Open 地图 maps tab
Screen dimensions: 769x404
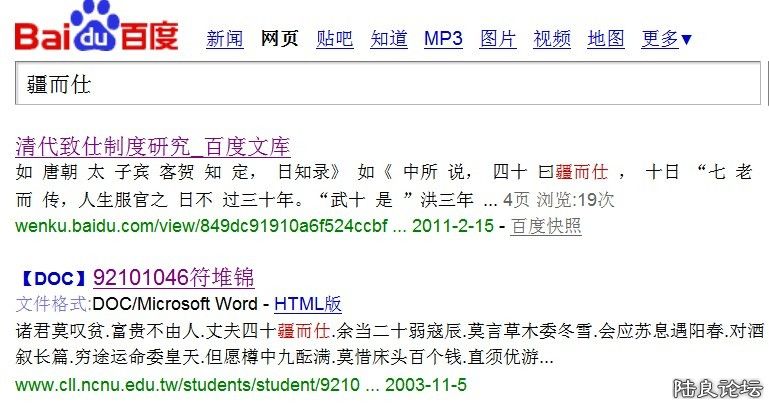[606, 39]
